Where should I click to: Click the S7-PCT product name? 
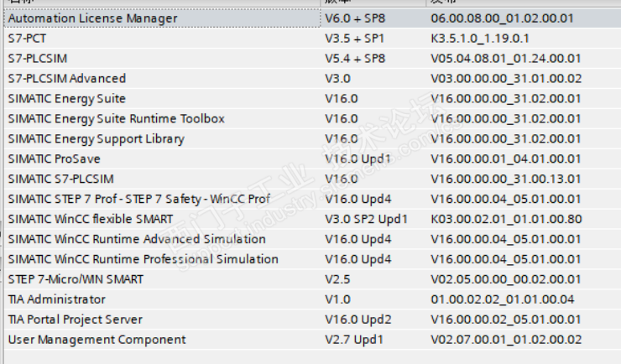point(26,38)
